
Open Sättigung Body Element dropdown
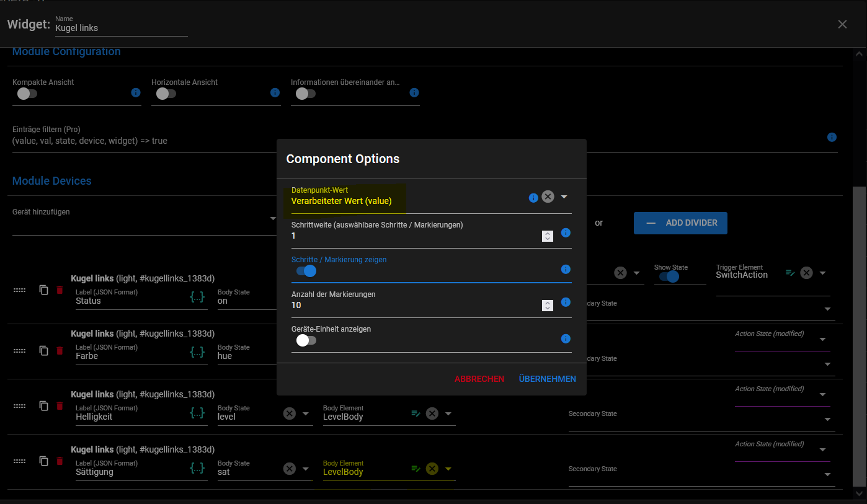(x=448, y=469)
